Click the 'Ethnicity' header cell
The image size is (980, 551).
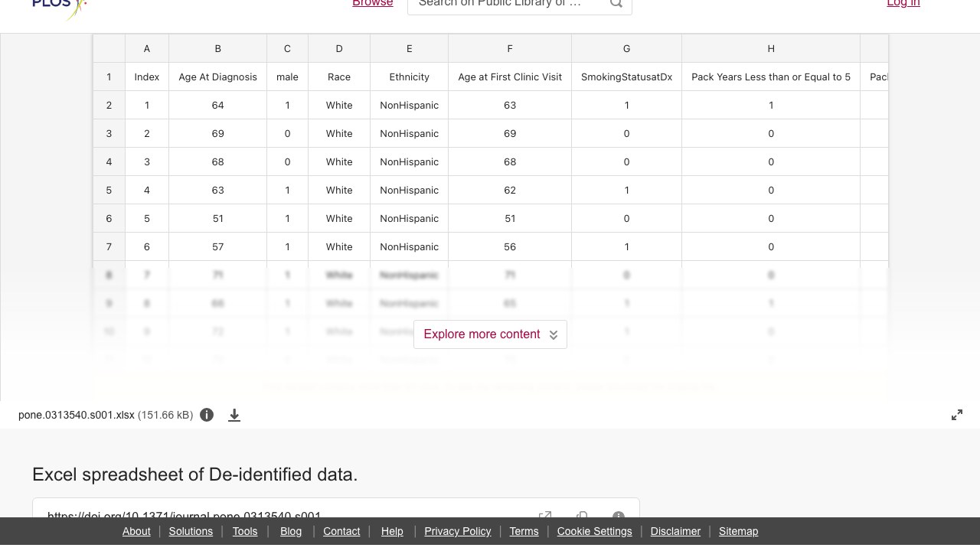coord(409,77)
